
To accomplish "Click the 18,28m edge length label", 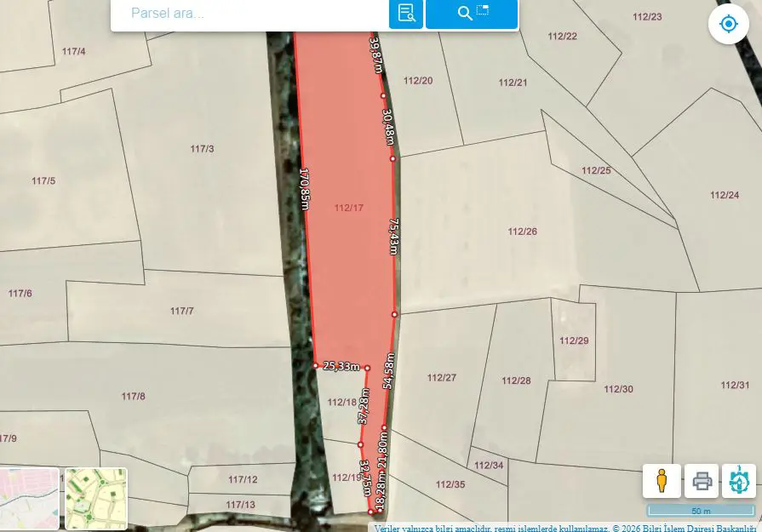I will coord(381,490).
